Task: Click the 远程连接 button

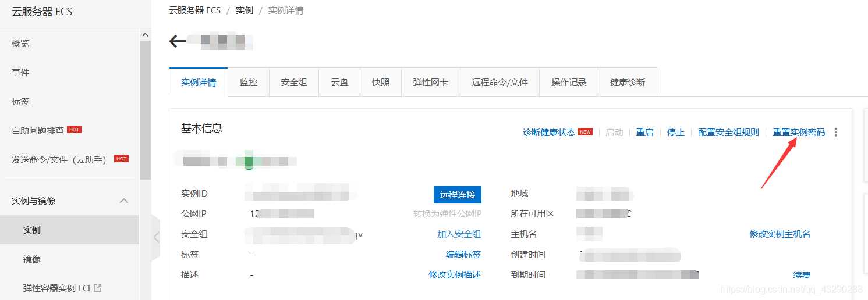Action: point(458,195)
